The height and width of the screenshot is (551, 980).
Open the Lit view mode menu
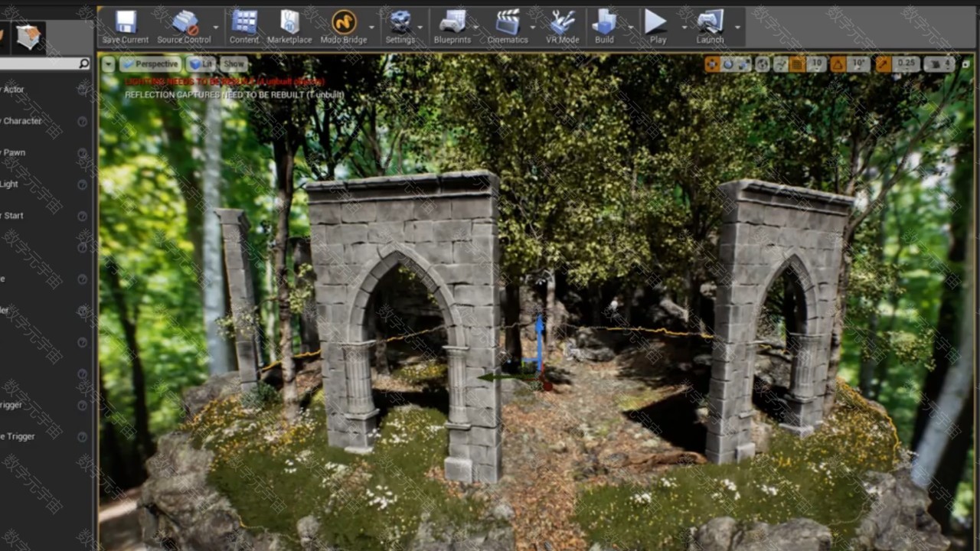(201, 64)
